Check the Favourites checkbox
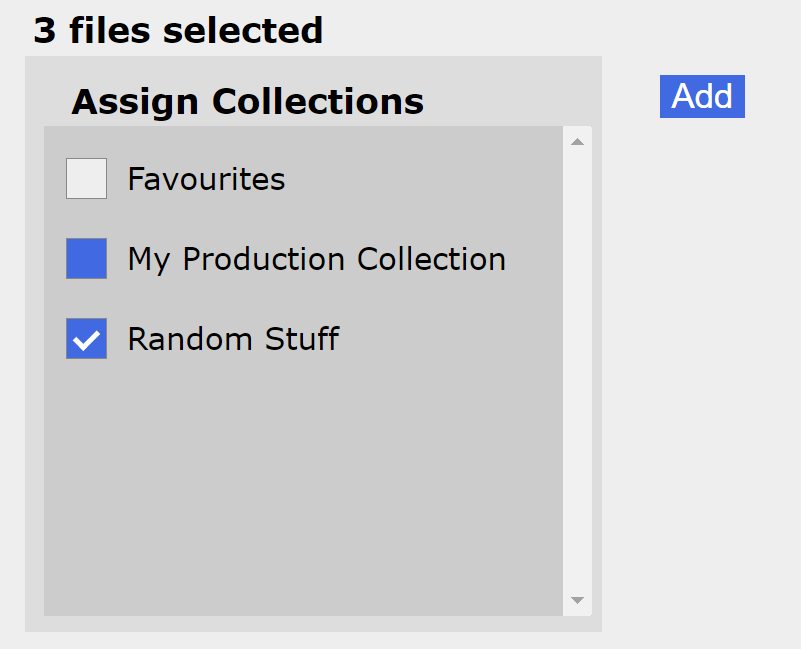 (86, 179)
